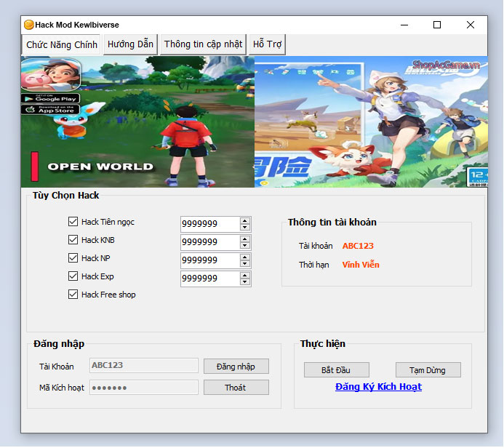Viewport: 504px width, 448px height.
Task: Toggle the Hack Tiên ngọc checkbox
Action: tap(73, 221)
